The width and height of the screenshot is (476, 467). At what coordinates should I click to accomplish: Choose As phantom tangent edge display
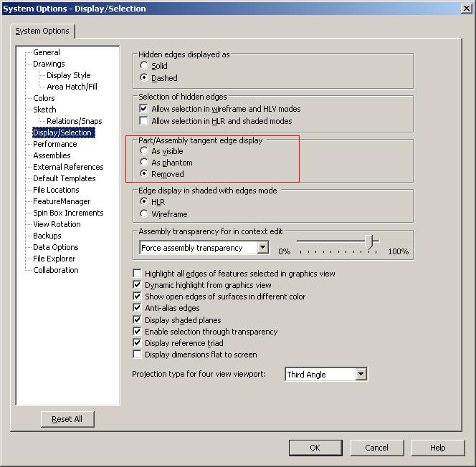(144, 163)
